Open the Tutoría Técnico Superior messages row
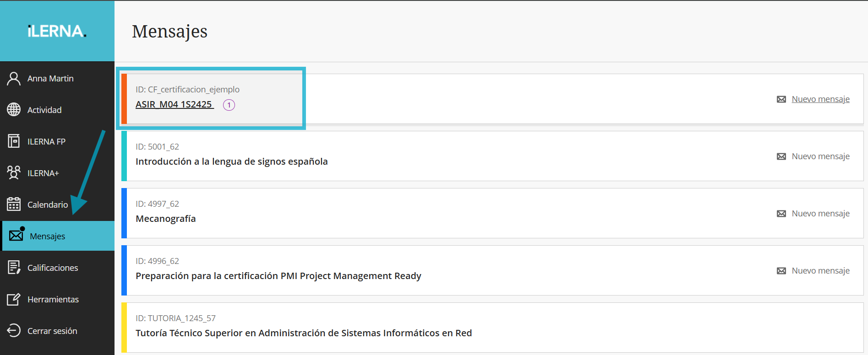Screen dimensions: 868x355 point(303,333)
